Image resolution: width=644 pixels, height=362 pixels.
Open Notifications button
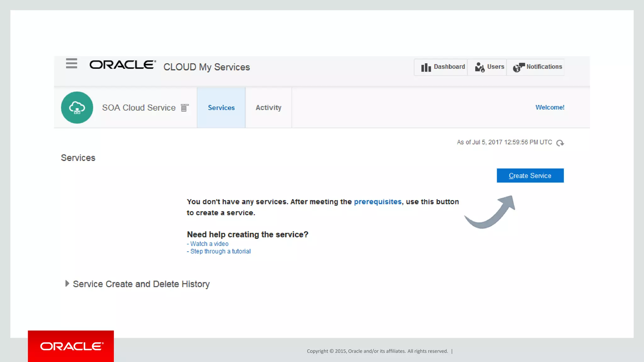(x=536, y=67)
